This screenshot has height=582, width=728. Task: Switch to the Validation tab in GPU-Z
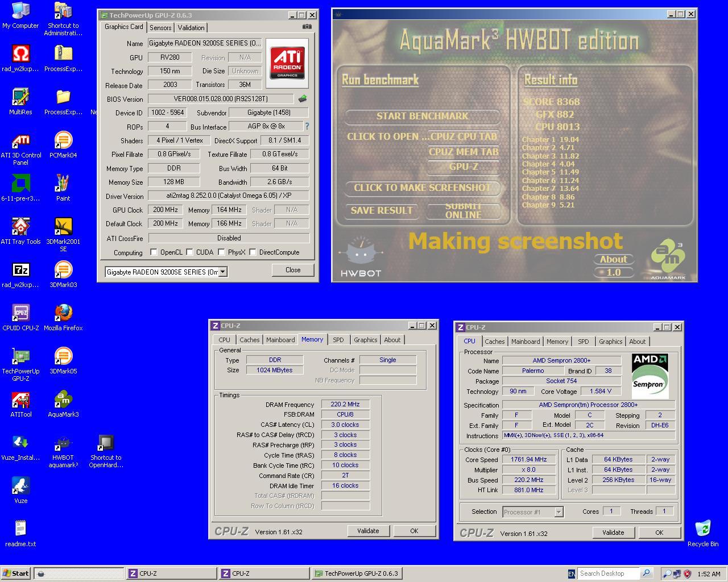(x=191, y=27)
